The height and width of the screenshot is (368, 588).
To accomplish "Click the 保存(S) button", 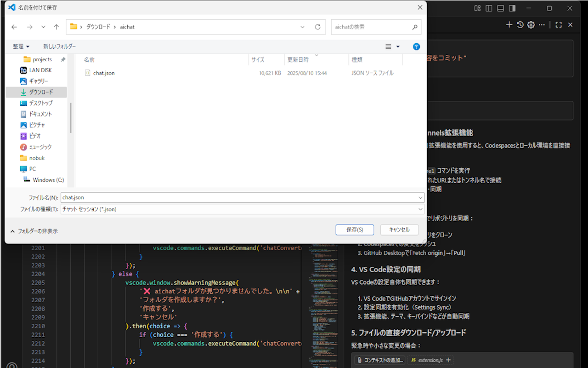I will (x=355, y=230).
